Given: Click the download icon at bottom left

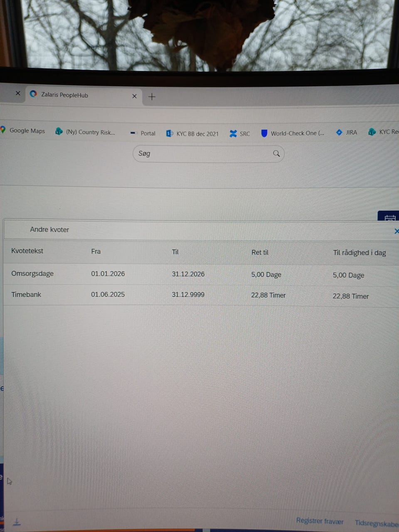Looking at the screenshot, I should coord(17,522).
